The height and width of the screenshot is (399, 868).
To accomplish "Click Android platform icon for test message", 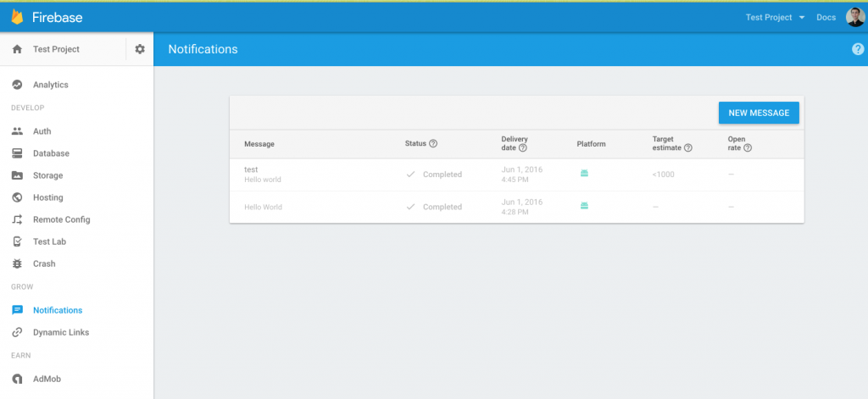I will (584, 174).
